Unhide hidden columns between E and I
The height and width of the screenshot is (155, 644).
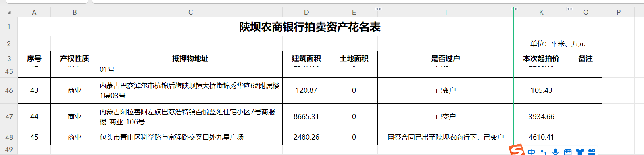click(x=378, y=9)
